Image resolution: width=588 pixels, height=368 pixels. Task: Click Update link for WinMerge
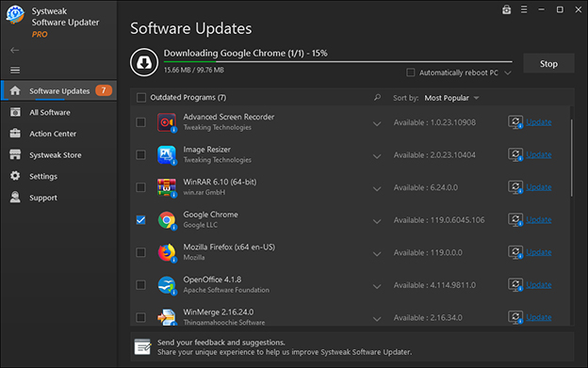pos(538,317)
